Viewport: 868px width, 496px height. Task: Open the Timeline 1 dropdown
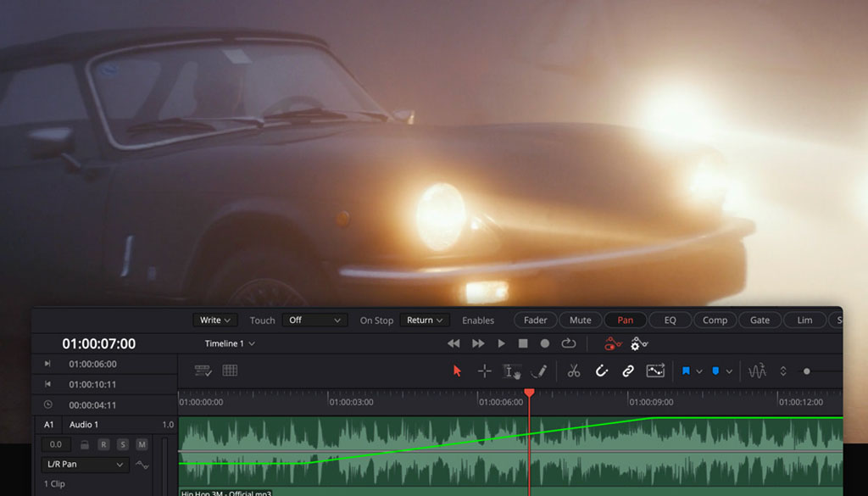point(230,343)
